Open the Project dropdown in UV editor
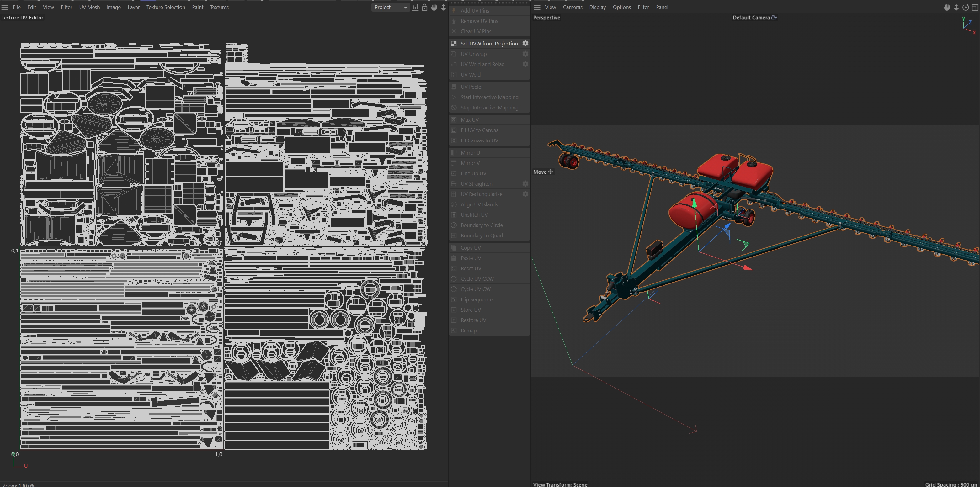 click(390, 7)
